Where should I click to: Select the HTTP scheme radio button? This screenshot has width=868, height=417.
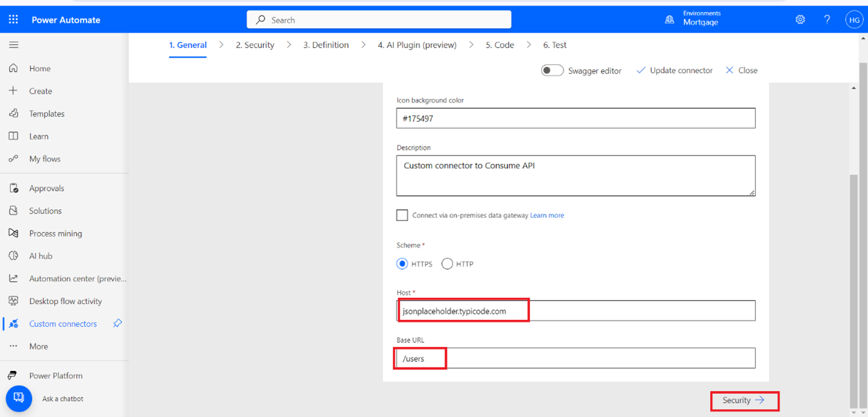[447, 264]
